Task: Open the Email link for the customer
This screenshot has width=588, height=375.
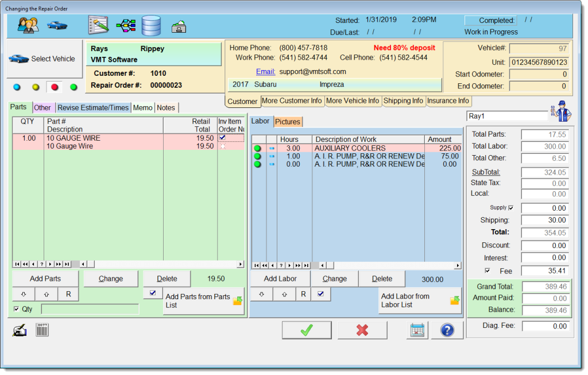Action: (265, 72)
